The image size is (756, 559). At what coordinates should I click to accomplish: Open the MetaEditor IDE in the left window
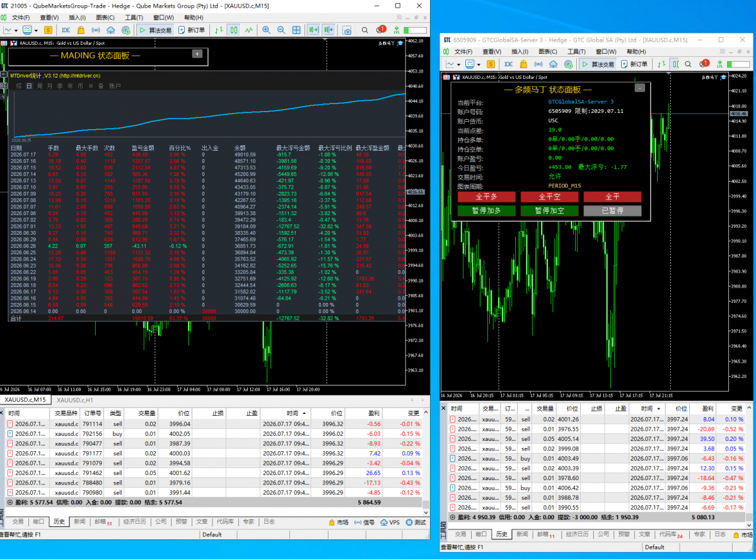coord(66,30)
